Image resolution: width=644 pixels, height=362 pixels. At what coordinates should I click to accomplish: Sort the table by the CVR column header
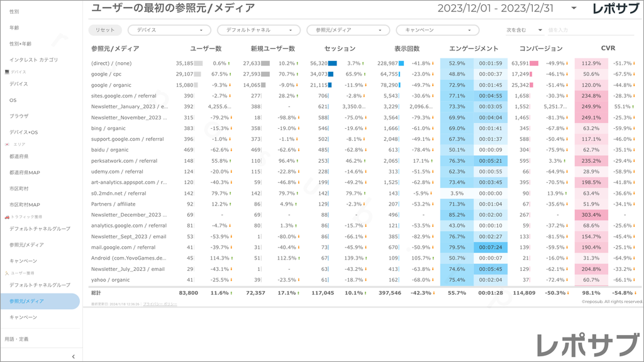coord(608,48)
